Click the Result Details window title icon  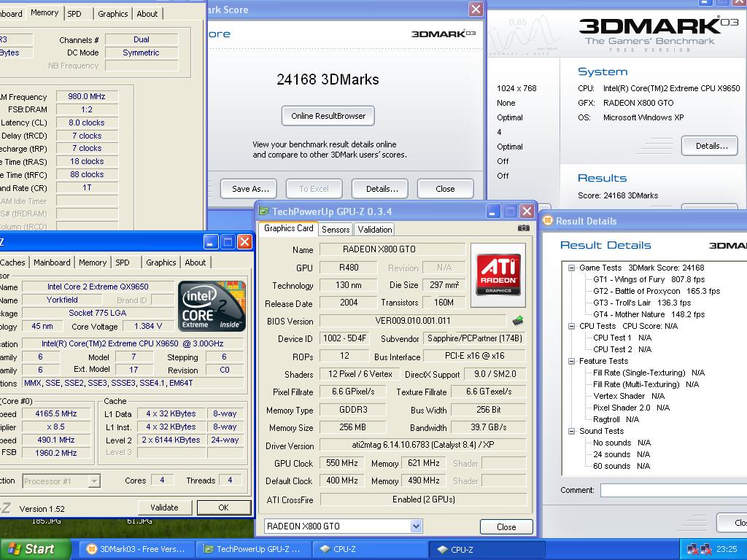(547, 220)
